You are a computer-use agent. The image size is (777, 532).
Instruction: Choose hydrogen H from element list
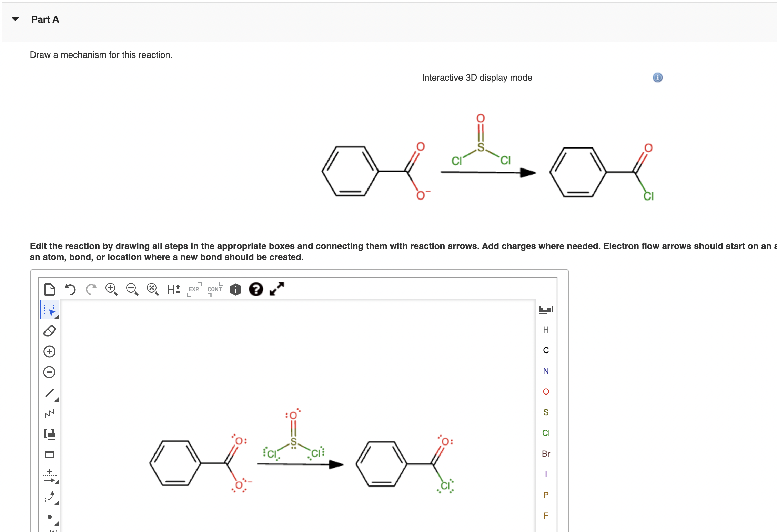click(546, 330)
